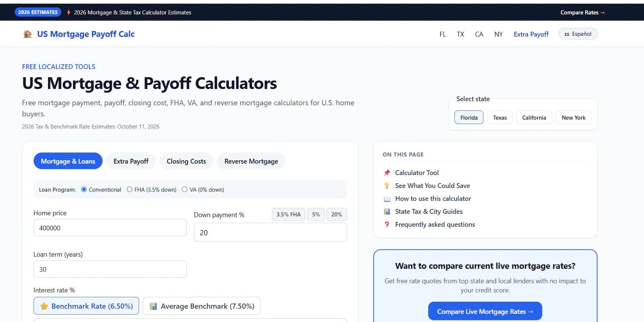Switch to the Extra Payoff calculator tab
The width and height of the screenshot is (644, 322).
(131, 161)
